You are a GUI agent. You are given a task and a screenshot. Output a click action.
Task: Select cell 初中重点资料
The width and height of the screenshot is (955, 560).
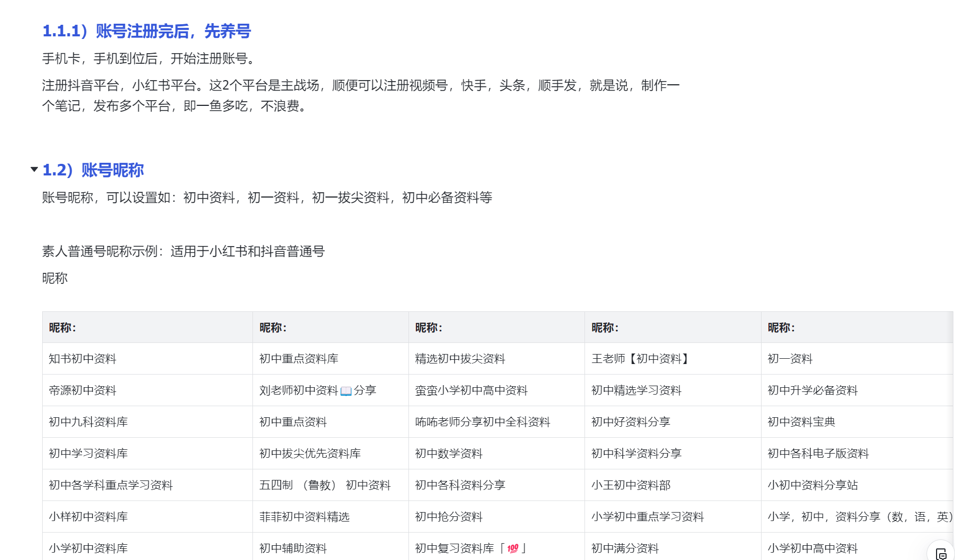(x=330, y=422)
